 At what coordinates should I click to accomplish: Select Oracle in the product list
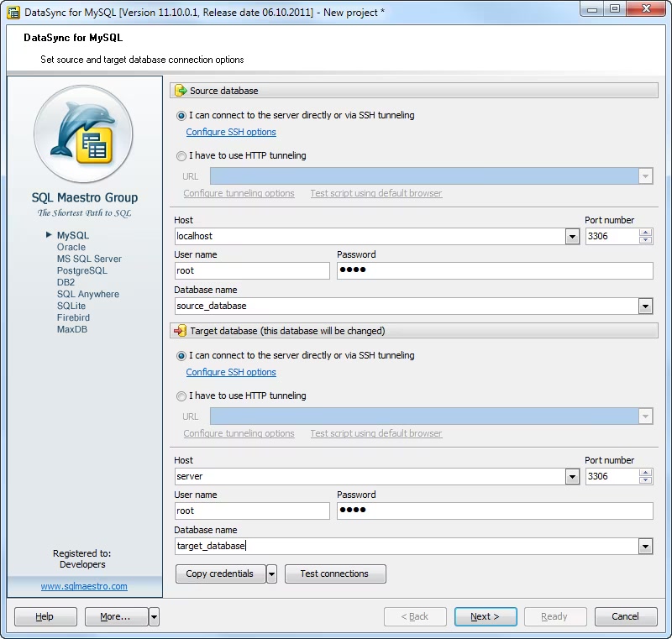(71, 248)
